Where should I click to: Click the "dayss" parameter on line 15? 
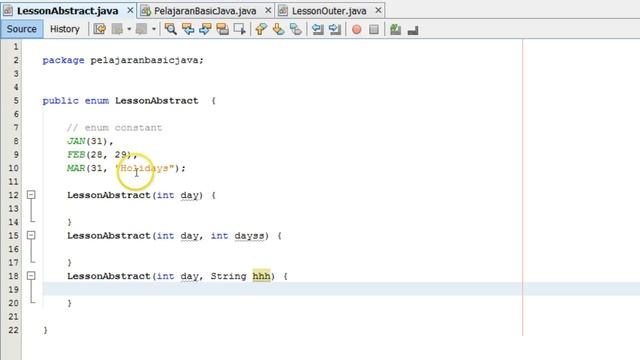(x=249, y=236)
